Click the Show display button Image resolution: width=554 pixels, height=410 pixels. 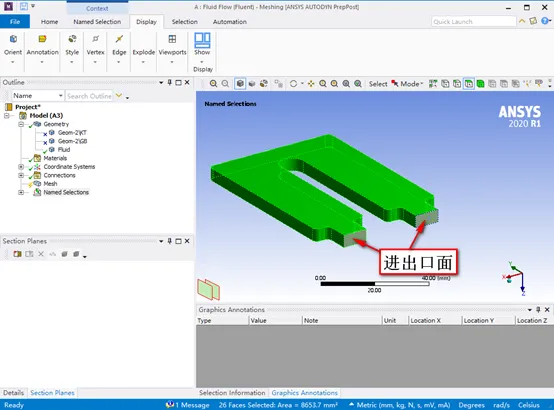pyautogui.click(x=202, y=48)
